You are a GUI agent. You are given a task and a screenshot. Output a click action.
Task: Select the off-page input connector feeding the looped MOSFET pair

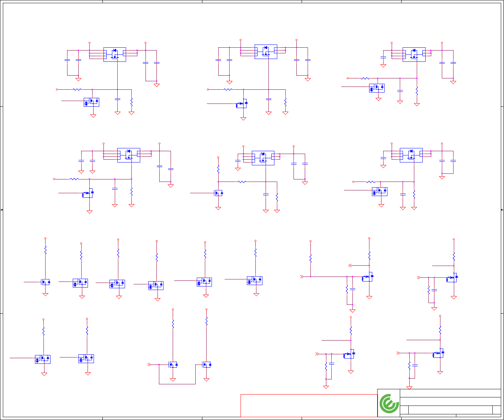tap(149, 364)
